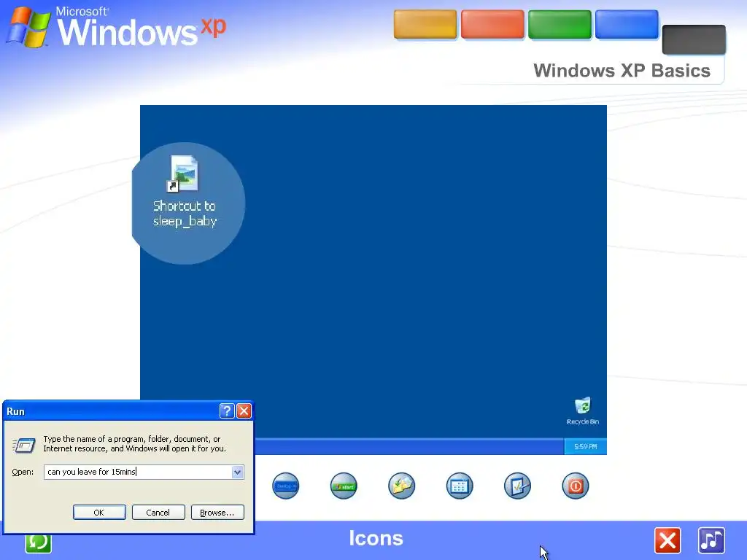Click the red X exit tour button
The height and width of the screenshot is (560, 747).
pos(667,540)
